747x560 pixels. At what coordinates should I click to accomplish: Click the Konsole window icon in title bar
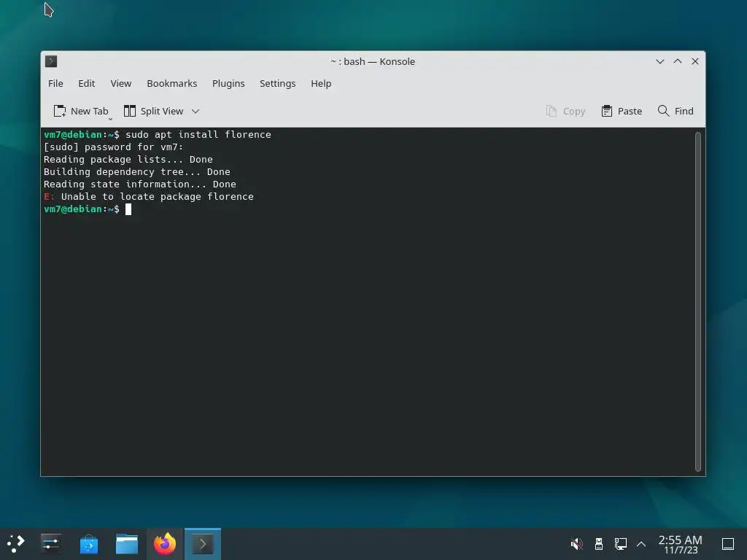51,61
